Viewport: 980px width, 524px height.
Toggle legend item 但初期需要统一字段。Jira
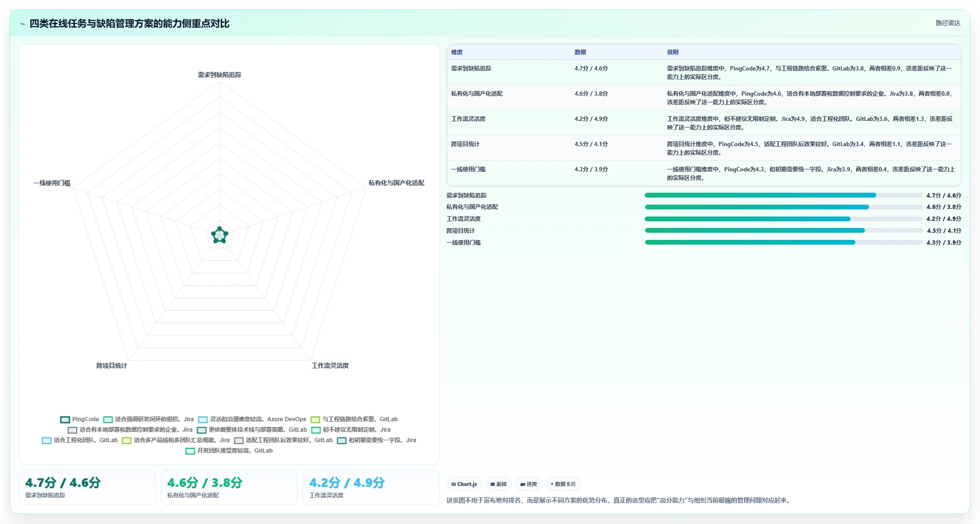(376, 440)
